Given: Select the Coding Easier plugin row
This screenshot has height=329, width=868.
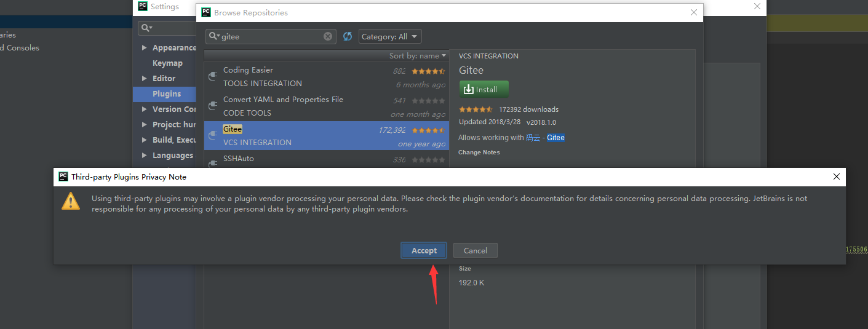Looking at the screenshot, I should [326, 77].
